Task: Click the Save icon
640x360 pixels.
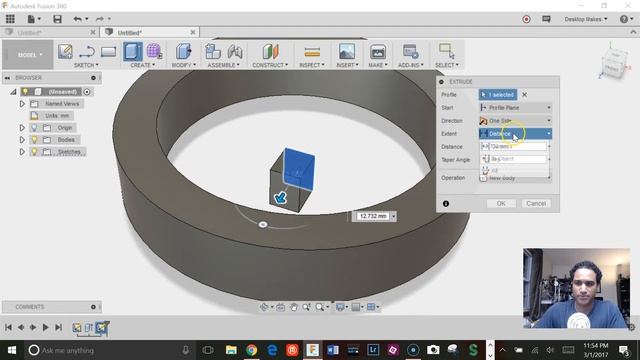Action: pos(58,19)
